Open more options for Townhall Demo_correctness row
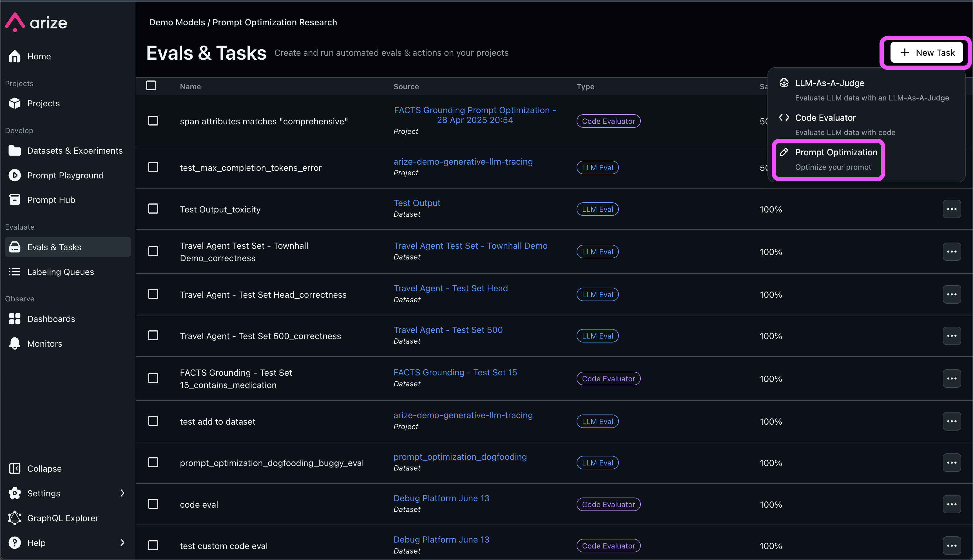973x560 pixels. tap(951, 252)
